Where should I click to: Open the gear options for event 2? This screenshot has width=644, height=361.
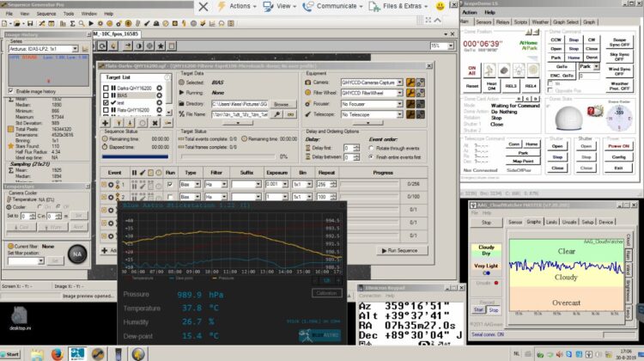[111, 198]
